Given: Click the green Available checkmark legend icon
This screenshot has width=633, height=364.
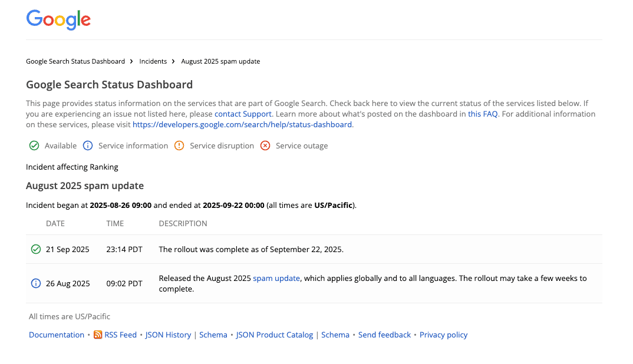Looking at the screenshot, I should [34, 145].
